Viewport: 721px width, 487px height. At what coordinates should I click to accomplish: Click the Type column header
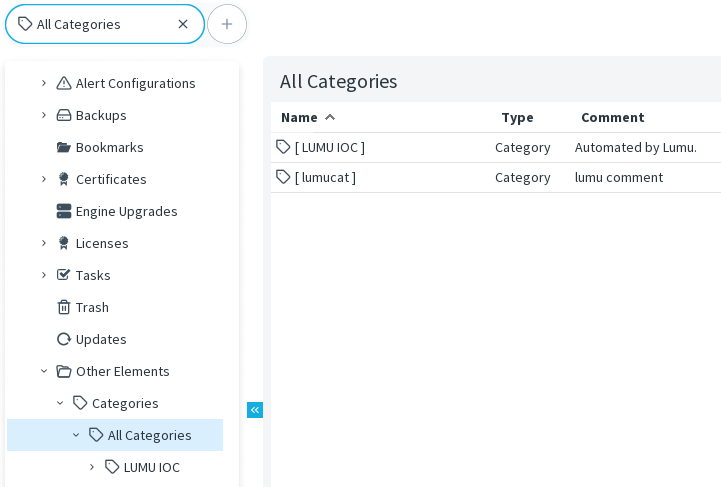tap(517, 117)
